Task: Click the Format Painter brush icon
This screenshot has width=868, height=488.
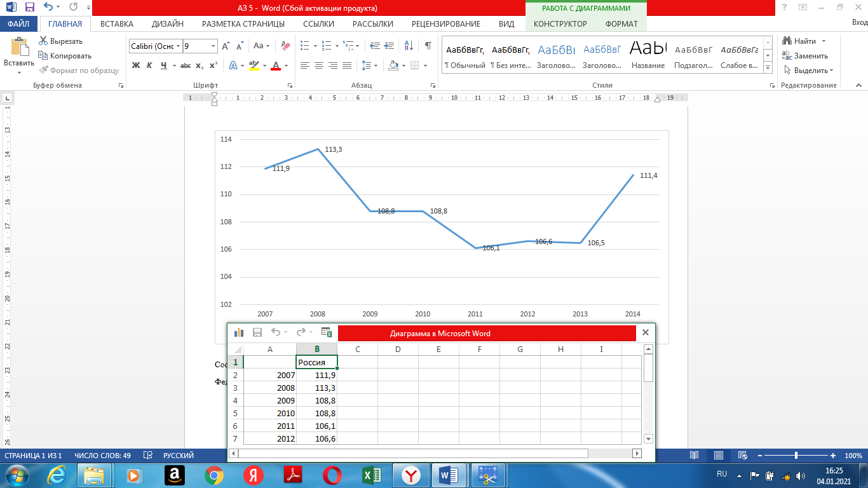Action: pyautogui.click(x=43, y=71)
